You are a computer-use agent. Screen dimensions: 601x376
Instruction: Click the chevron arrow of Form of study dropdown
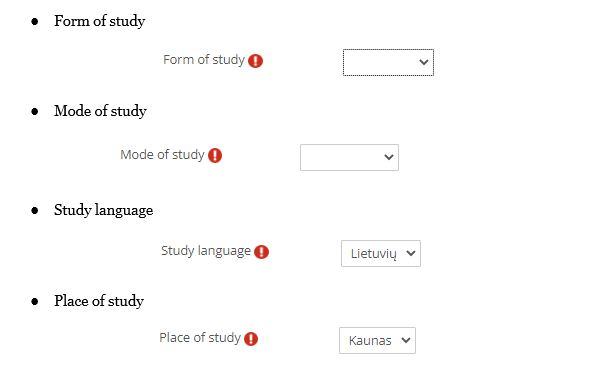[x=424, y=62]
